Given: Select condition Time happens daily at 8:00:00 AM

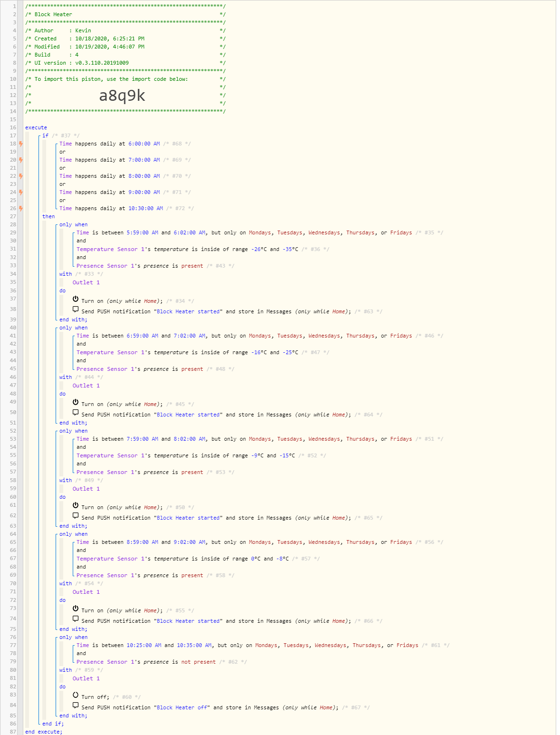Looking at the screenshot, I should (125, 176).
